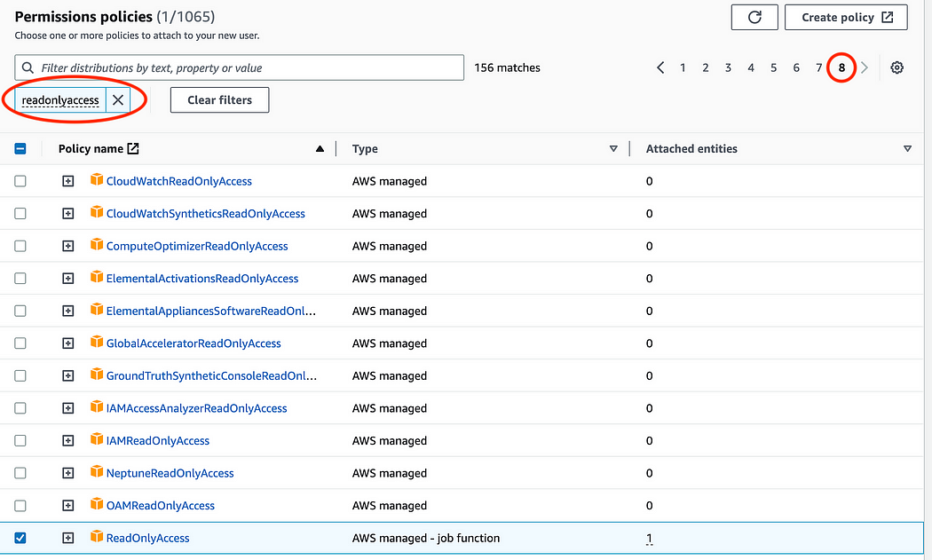932x560 pixels.
Task: Expand the OAMReadOnlyAccess policy row
Action: point(68,505)
